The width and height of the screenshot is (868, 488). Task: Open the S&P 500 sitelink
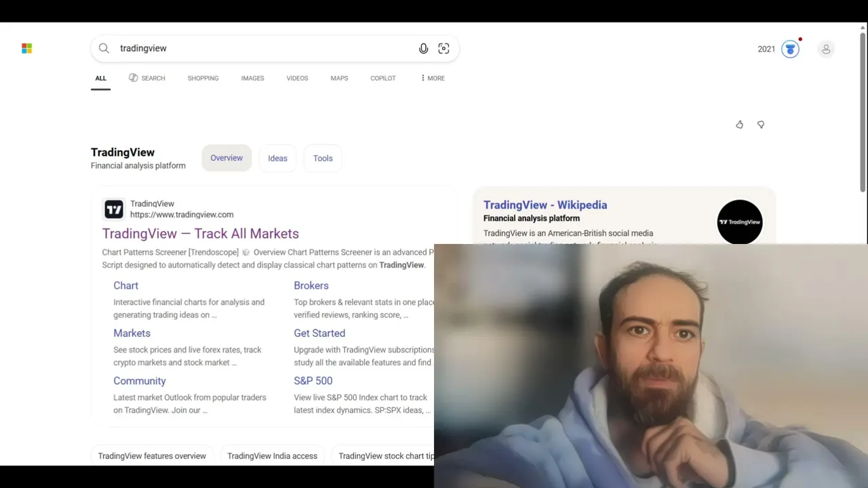[313, 381]
